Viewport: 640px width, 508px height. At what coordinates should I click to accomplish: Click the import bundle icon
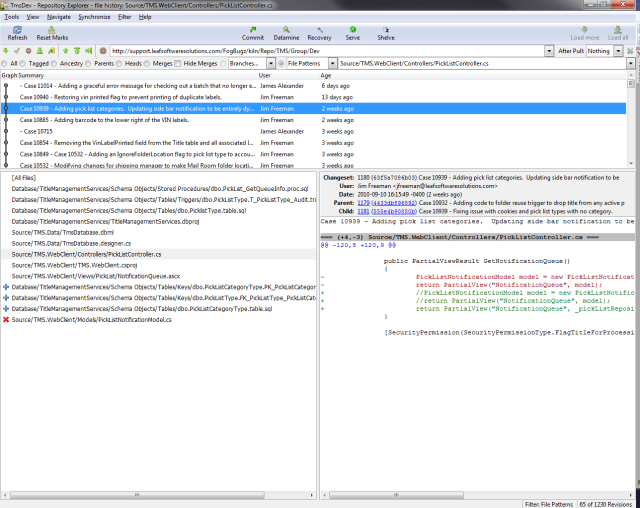click(51, 51)
